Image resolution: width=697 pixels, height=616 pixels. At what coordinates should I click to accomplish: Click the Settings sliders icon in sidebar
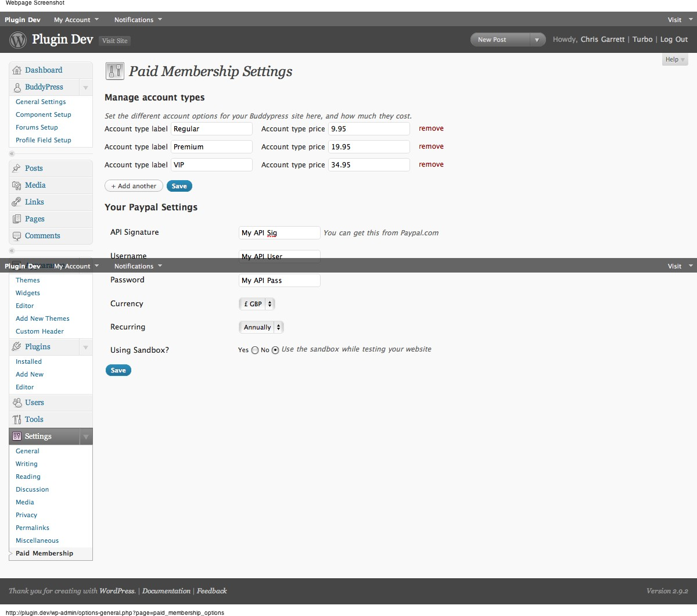(x=17, y=436)
